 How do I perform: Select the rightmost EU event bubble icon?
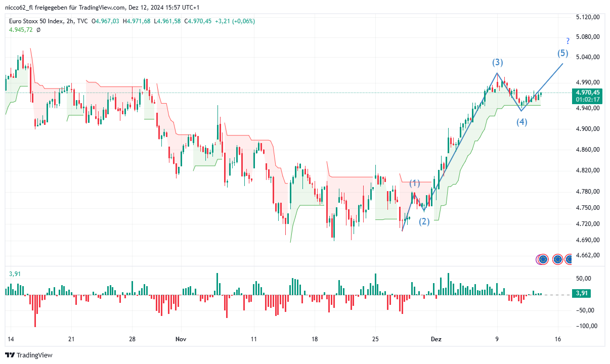(x=569, y=259)
